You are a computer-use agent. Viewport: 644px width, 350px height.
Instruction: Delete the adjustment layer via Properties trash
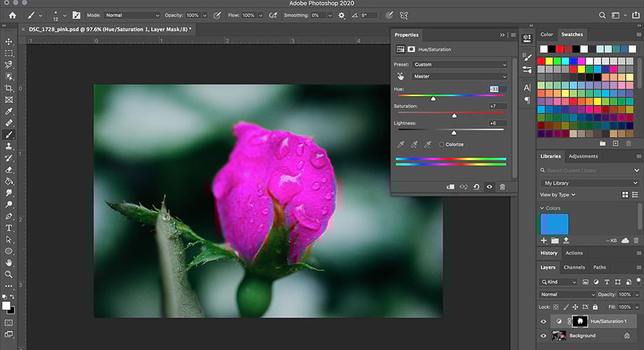coord(502,187)
